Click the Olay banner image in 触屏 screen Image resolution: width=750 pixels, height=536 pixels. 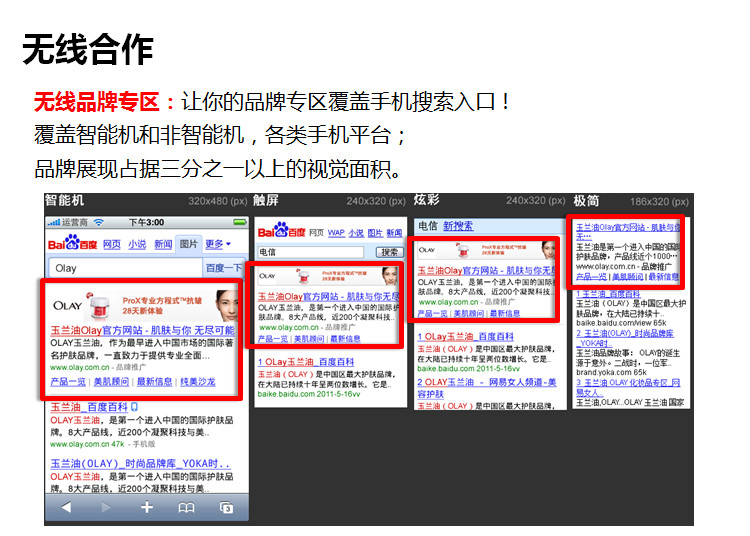click(x=328, y=276)
